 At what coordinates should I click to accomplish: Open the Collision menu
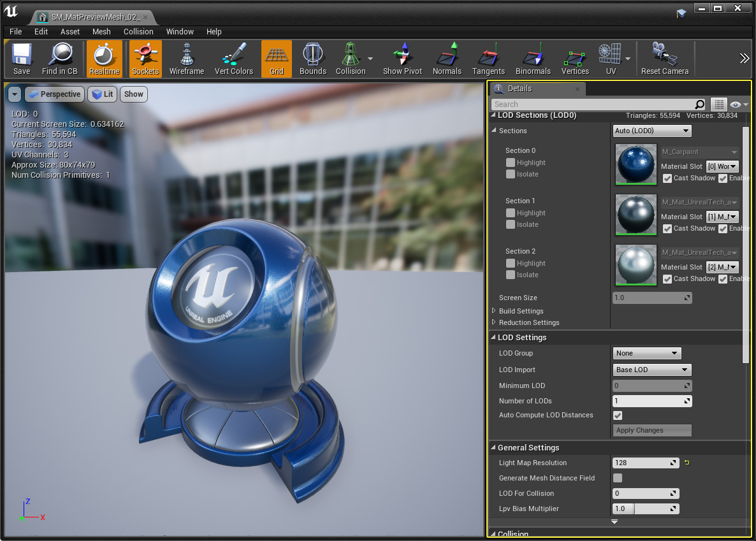[x=138, y=31]
